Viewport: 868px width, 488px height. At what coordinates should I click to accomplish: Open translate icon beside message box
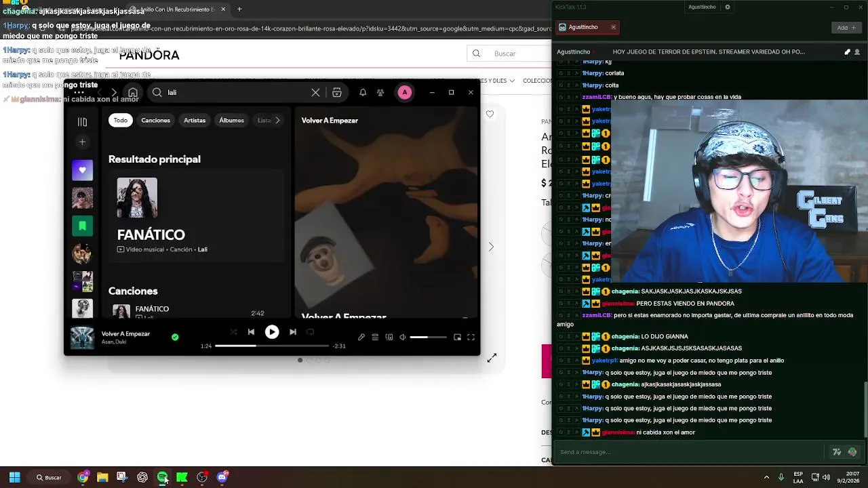837,452
